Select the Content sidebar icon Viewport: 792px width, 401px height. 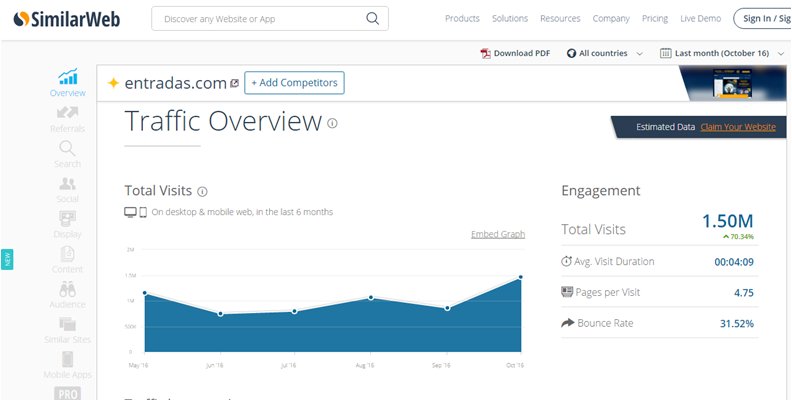(67, 254)
